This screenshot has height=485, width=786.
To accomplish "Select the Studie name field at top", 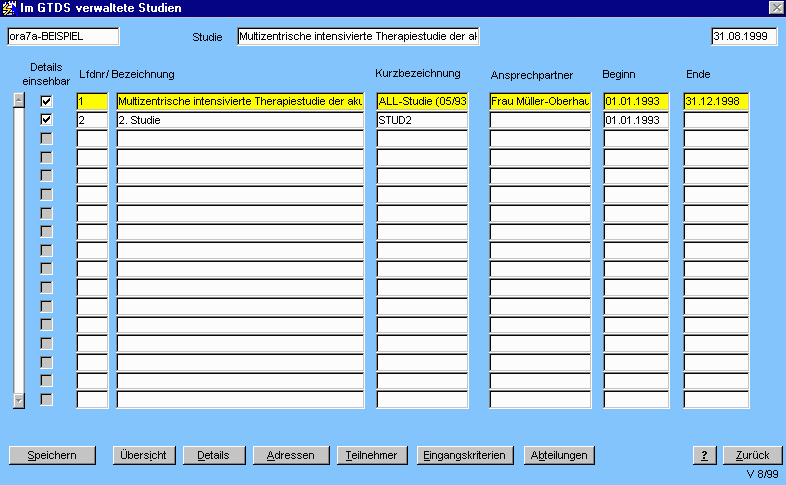I will click(x=358, y=37).
